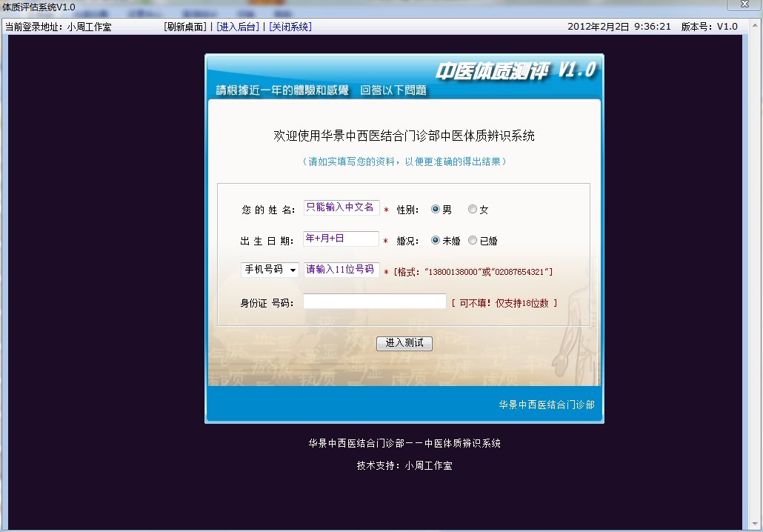Click the 进入测试 button
This screenshot has width=763, height=532.
tap(404, 343)
